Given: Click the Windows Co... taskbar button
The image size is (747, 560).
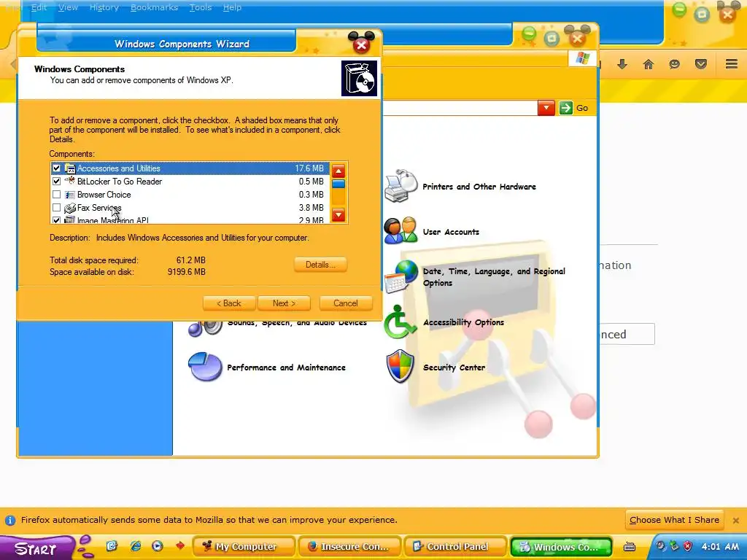Looking at the screenshot, I should [561, 547].
